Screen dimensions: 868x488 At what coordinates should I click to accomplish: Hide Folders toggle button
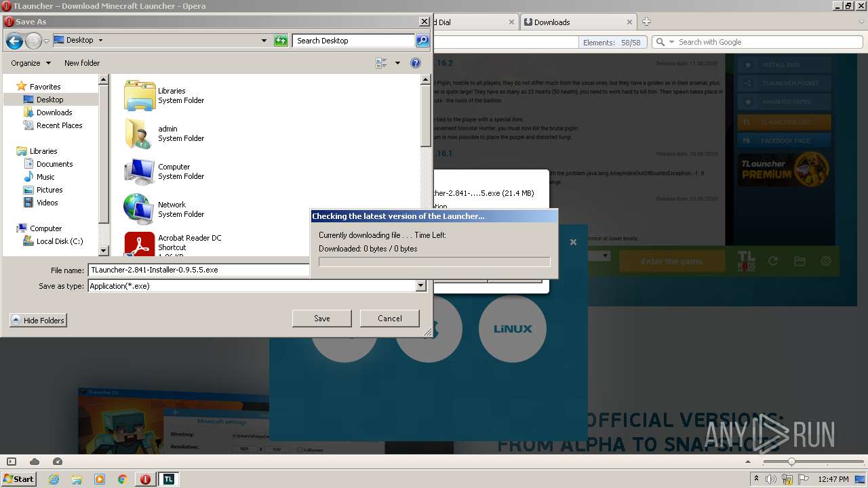39,321
